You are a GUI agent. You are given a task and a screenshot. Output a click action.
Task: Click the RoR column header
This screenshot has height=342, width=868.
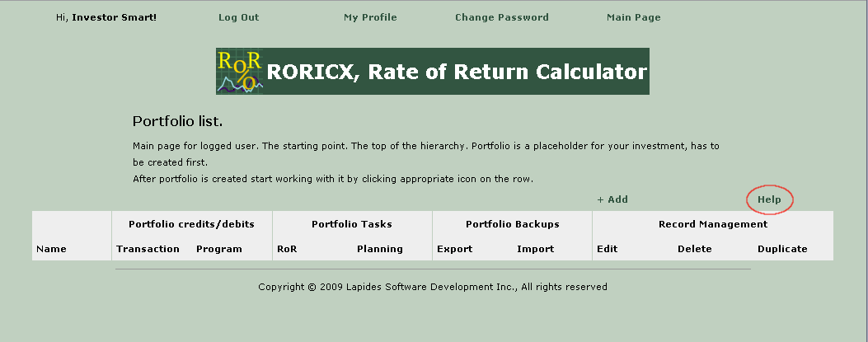pos(287,249)
